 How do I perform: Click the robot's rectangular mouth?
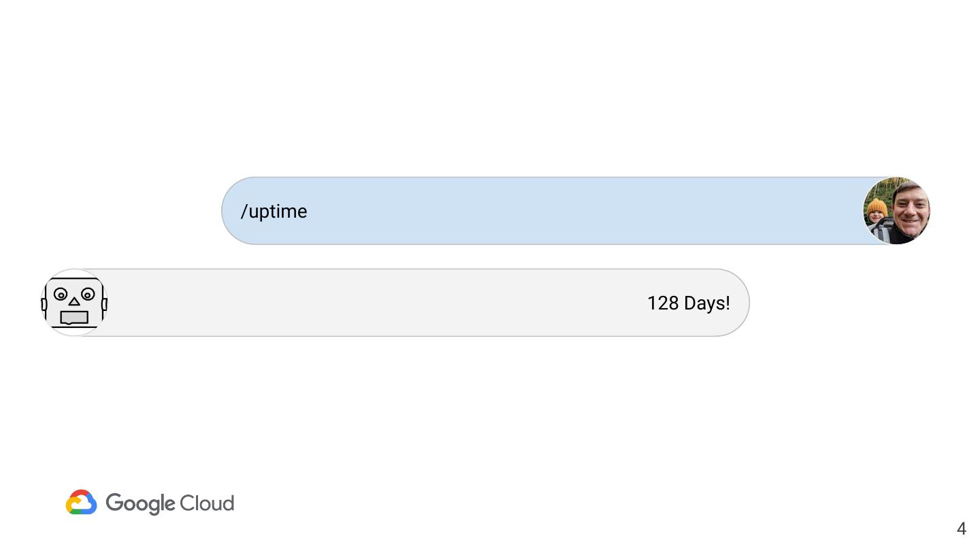tap(74, 317)
